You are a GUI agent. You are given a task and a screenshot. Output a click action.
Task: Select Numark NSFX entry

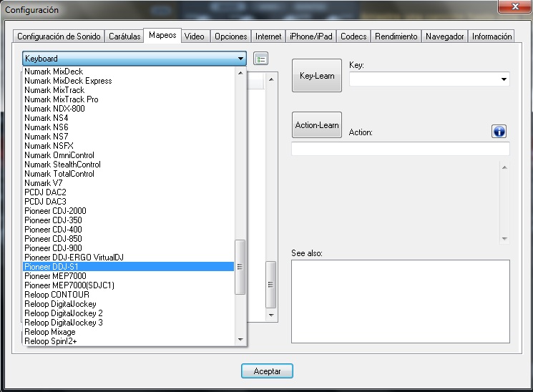coord(129,146)
